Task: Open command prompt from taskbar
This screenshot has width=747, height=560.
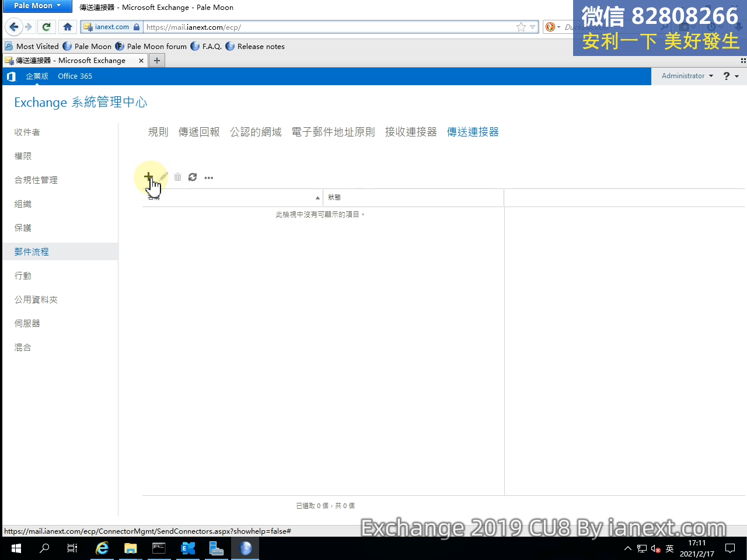Action: pyautogui.click(x=159, y=548)
